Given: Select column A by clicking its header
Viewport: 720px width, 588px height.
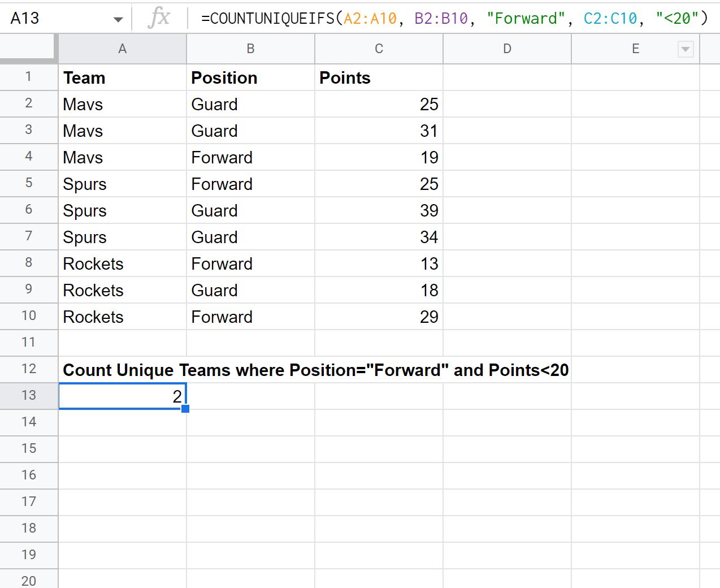Looking at the screenshot, I should [122, 49].
